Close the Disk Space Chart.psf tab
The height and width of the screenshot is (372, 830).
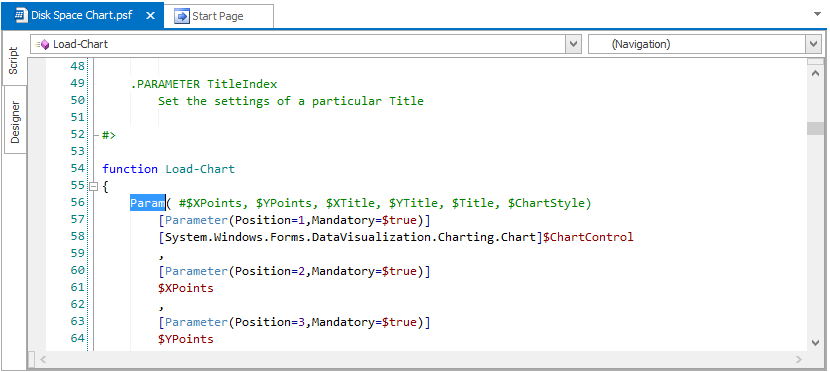150,15
